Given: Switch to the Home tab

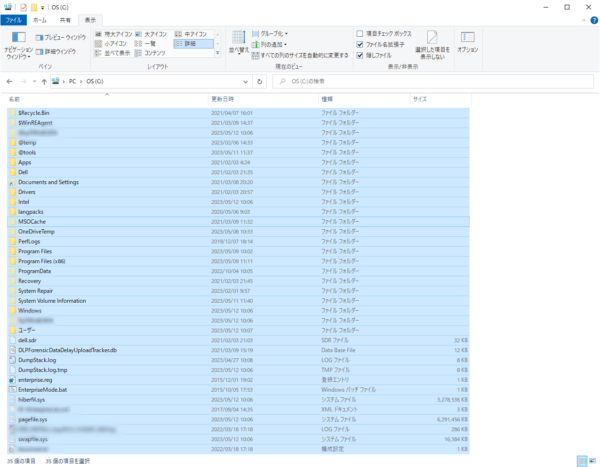Looking at the screenshot, I should pos(40,20).
